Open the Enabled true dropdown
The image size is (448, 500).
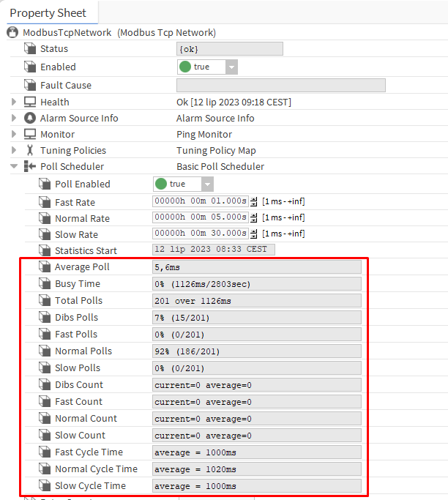(231, 67)
